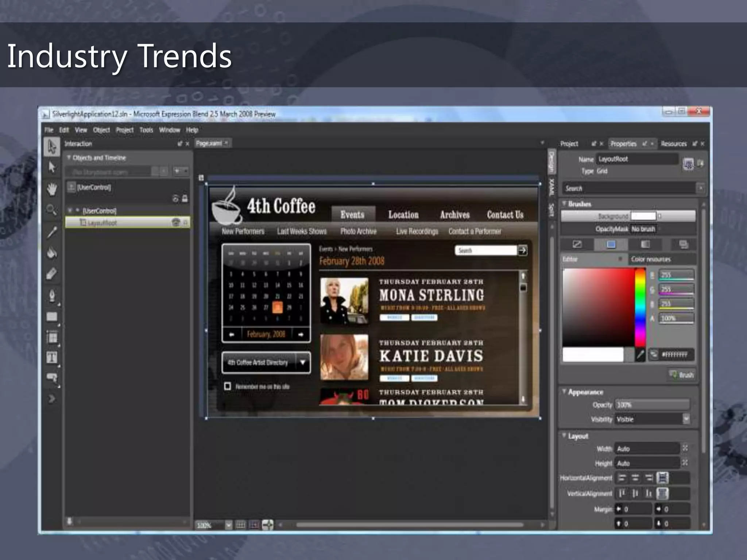The width and height of the screenshot is (747, 560).
Task: Click Location link in 4th Coffee page
Action: [x=403, y=215]
